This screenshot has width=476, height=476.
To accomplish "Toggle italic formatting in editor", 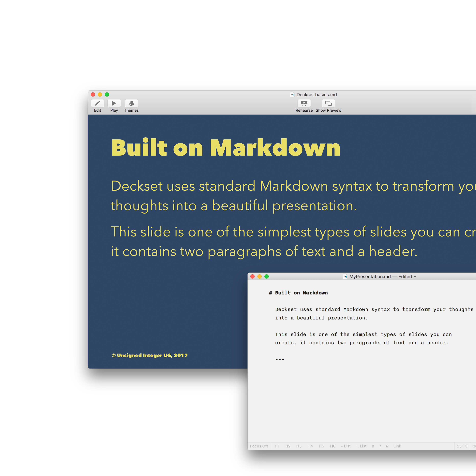I will tap(380, 446).
